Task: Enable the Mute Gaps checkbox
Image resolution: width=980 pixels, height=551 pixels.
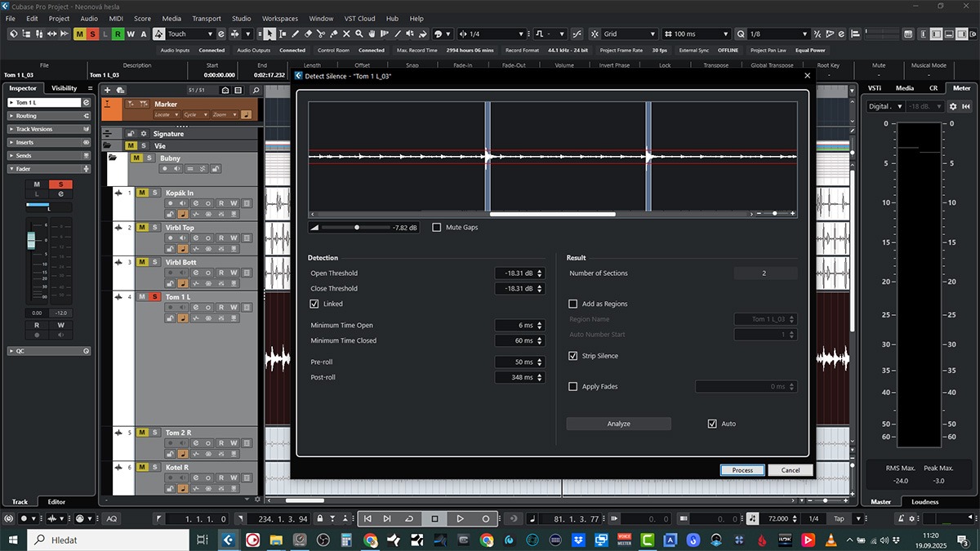Action: click(x=437, y=227)
